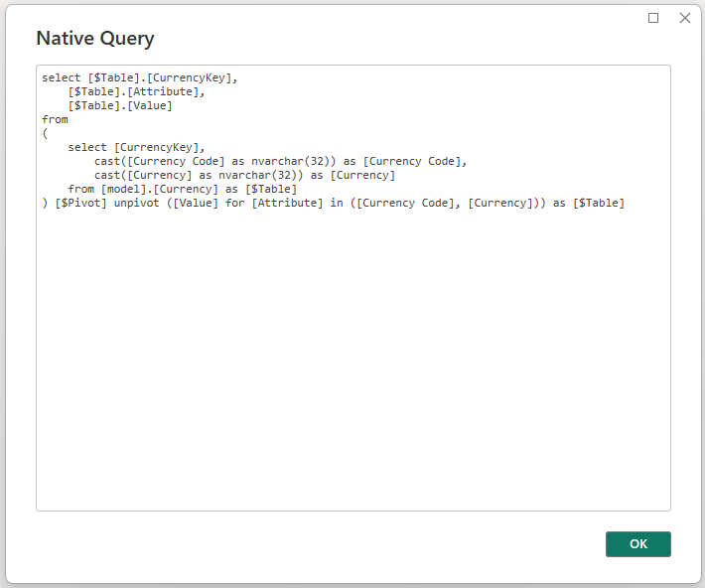Click the Native Query dialog title
705x588 pixels.
point(95,39)
